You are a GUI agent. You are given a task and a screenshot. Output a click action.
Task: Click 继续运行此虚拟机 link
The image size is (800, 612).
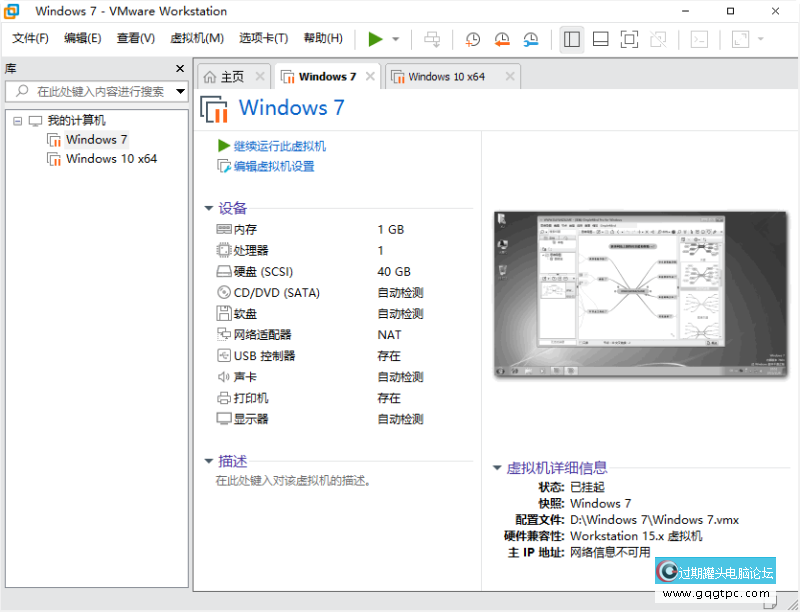279,146
